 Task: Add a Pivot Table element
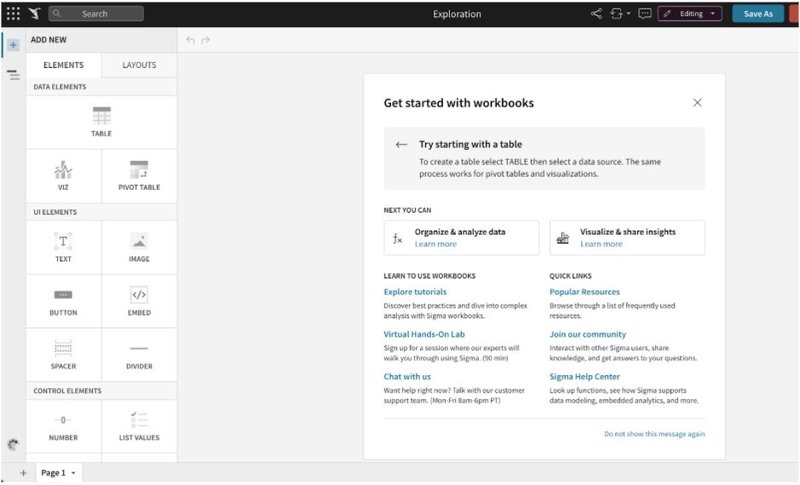coord(139,176)
